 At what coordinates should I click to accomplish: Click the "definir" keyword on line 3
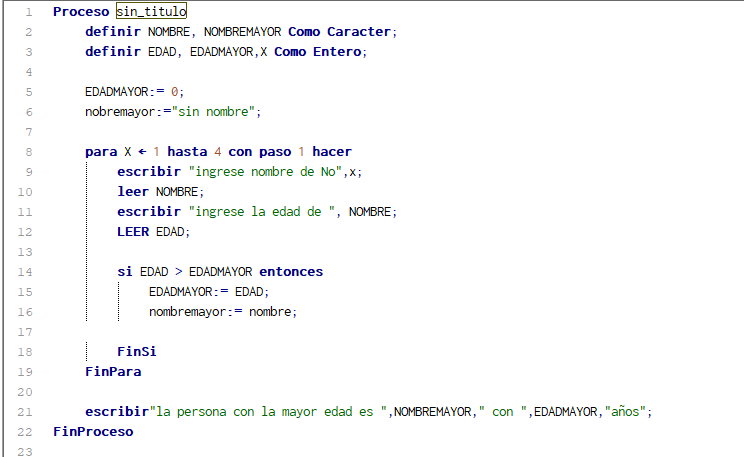tap(113, 51)
